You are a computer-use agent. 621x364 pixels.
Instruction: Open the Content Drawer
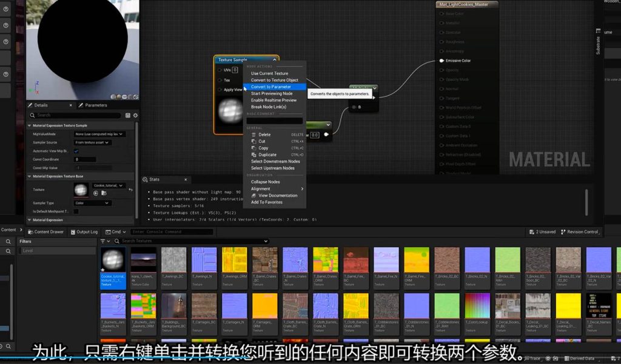pyautogui.click(x=45, y=232)
